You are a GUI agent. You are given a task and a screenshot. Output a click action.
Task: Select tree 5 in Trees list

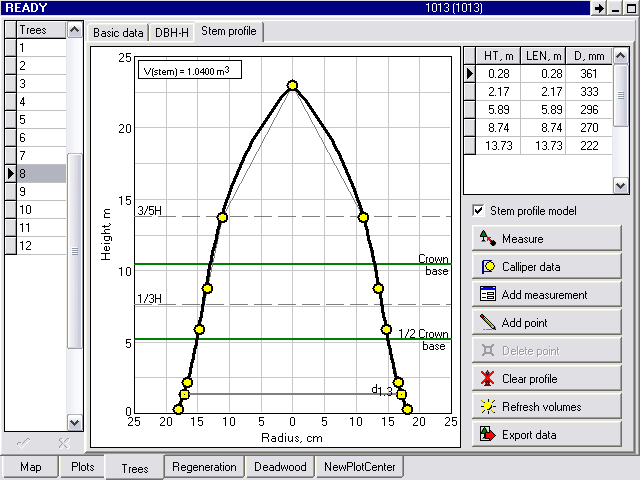click(x=41, y=119)
